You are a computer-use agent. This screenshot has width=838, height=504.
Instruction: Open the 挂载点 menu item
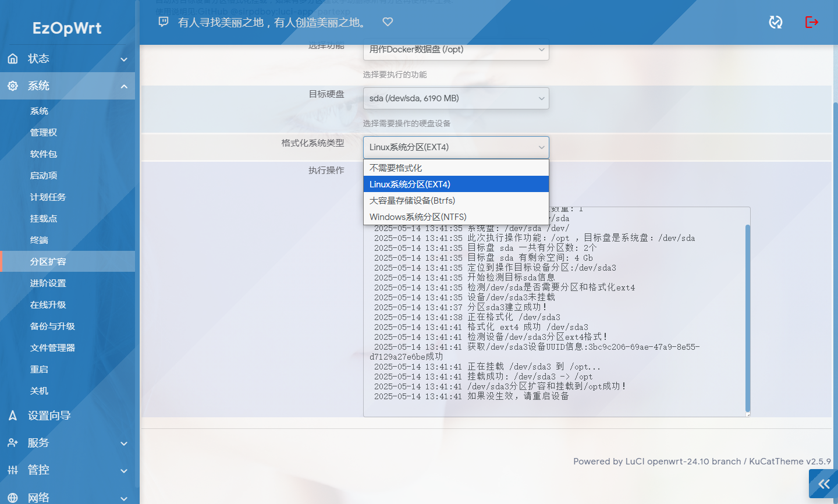pos(44,219)
